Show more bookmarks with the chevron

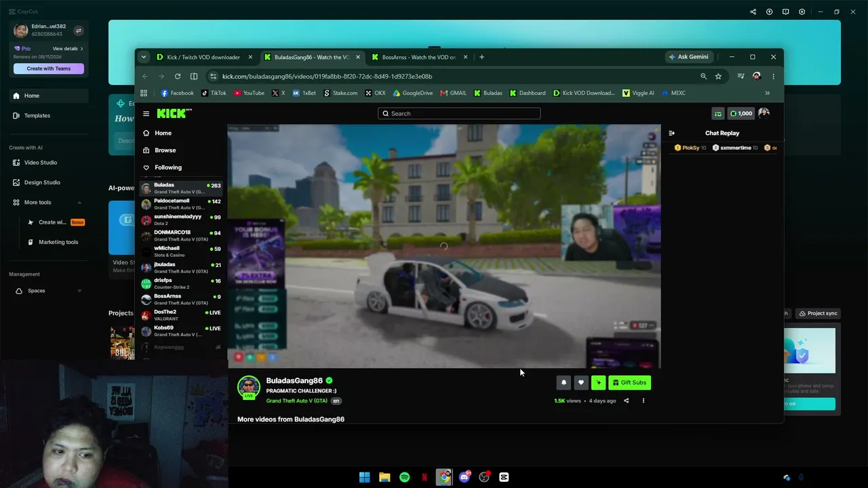pyautogui.click(x=767, y=93)
